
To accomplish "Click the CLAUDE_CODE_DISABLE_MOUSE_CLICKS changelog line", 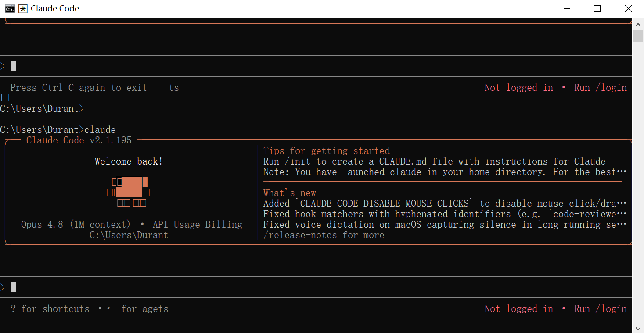I will pos(445,204).
